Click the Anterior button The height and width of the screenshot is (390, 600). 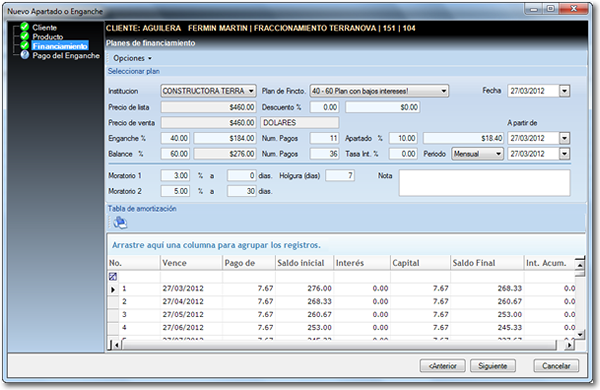pos(442,366)
